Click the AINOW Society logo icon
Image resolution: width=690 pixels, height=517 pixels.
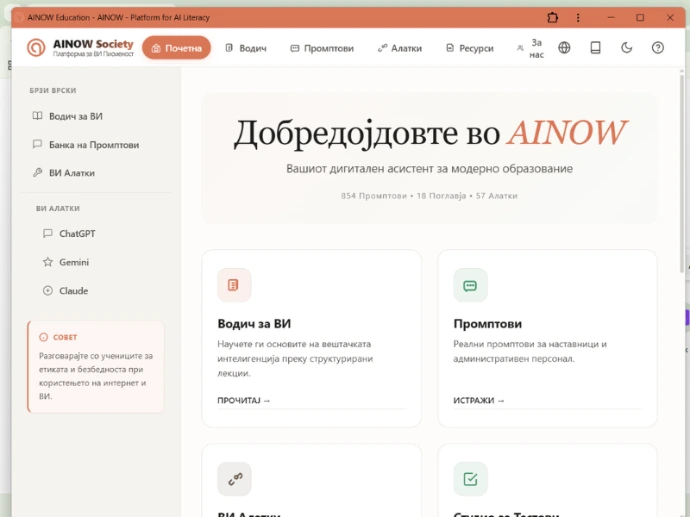pos(37,48)
